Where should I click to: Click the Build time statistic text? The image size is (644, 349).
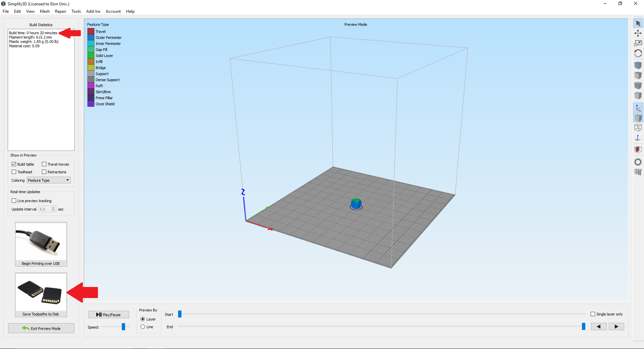(33, 33)
